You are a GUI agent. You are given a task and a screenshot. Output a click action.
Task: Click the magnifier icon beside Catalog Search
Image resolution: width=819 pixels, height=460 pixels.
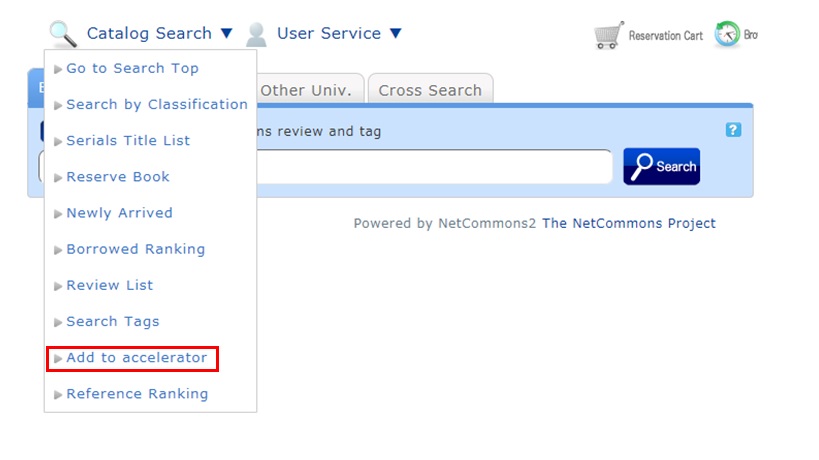tap(63, 34)
